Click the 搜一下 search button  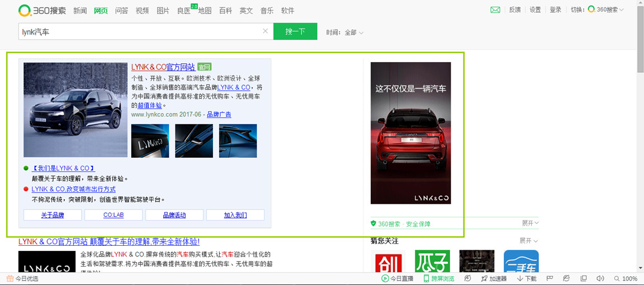pos(295,31)
